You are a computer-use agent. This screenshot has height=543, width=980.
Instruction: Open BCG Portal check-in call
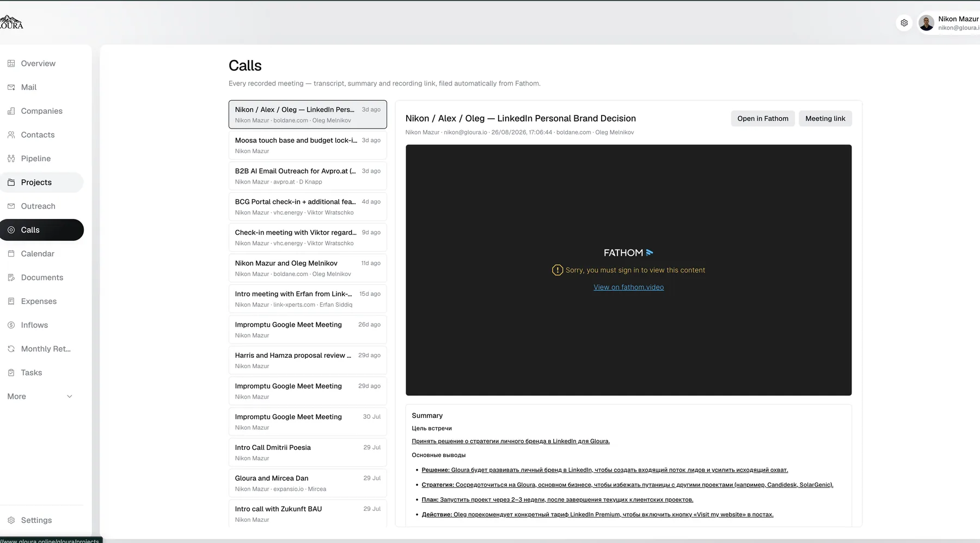point(308,207)
